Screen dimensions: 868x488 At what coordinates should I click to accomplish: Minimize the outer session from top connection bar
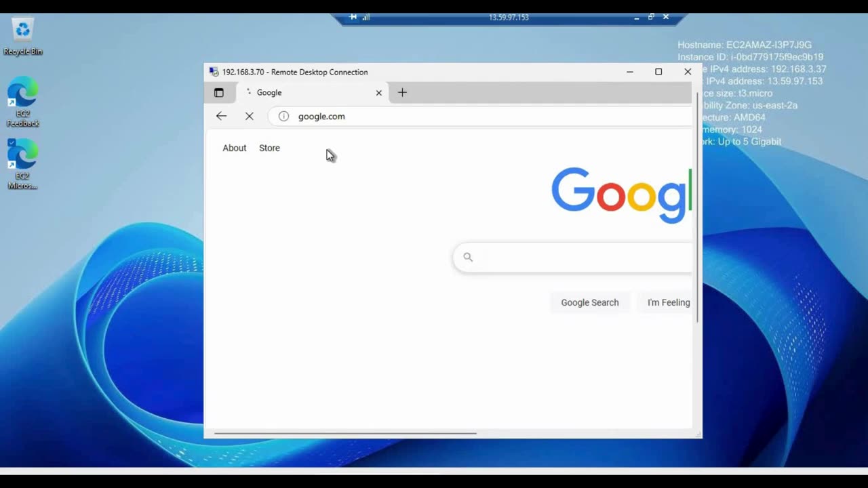coord(637,17)
